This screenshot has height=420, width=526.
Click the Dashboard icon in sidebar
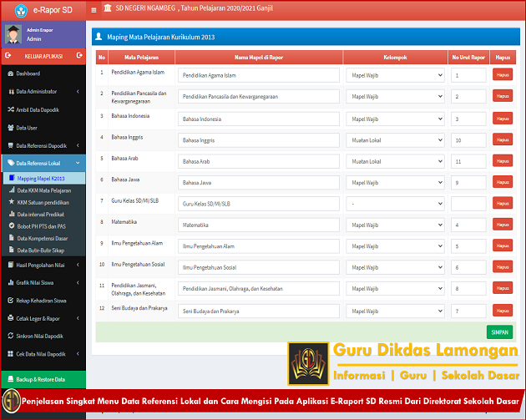tap(10, 73)
